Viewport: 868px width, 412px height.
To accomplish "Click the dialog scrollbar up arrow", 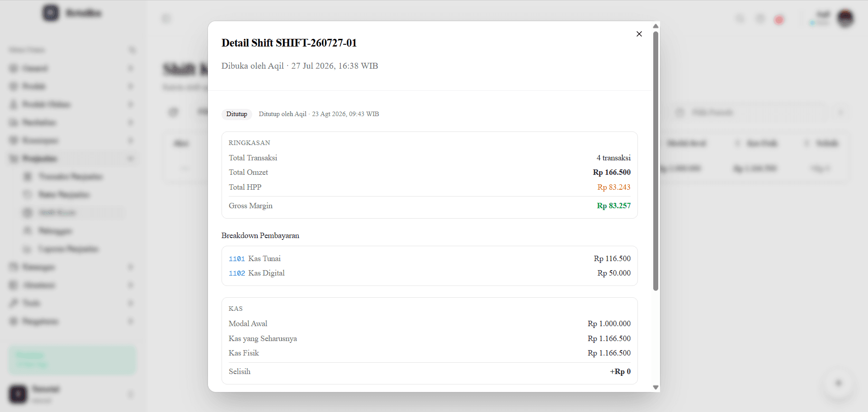I will (656, 26).
